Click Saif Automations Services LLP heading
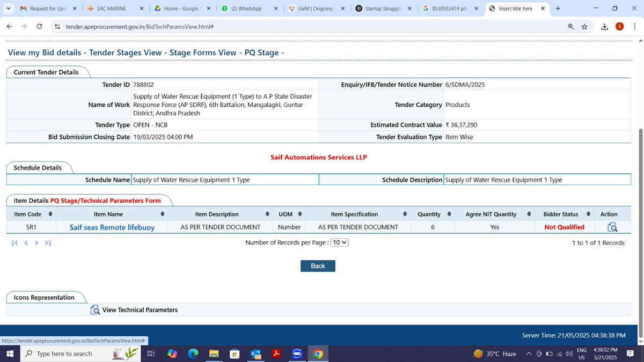Viewport: 644px width, 362px height. 319,157
